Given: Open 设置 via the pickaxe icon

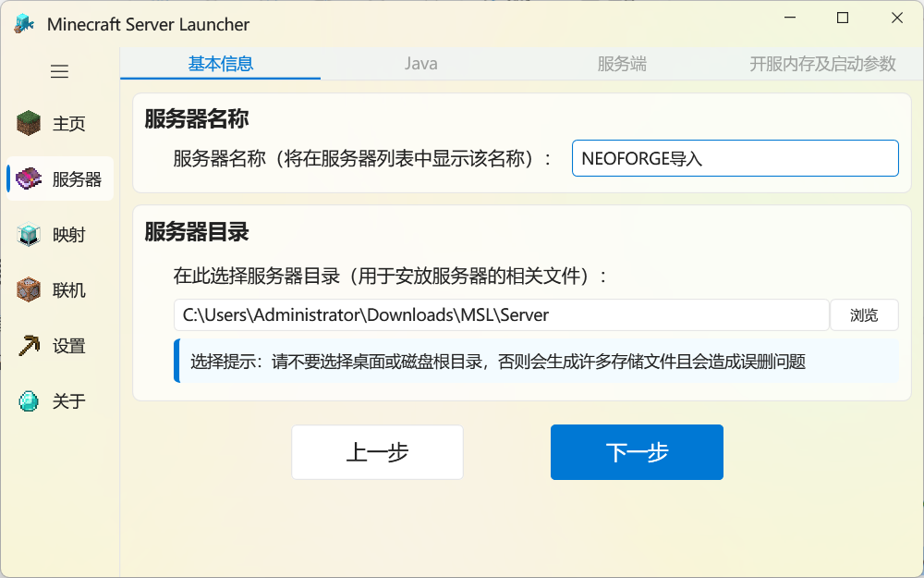Looking at the screenshot, I should (30, 346).
